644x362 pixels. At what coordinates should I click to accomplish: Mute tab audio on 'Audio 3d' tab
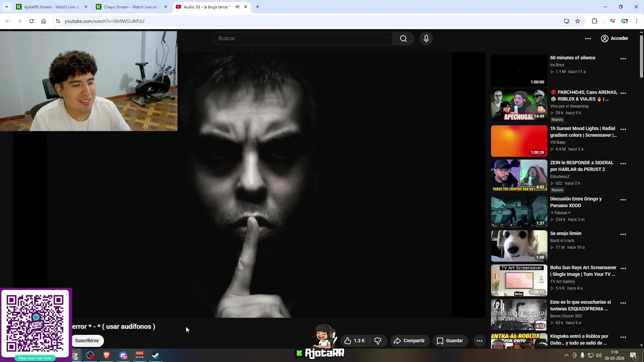237,7
